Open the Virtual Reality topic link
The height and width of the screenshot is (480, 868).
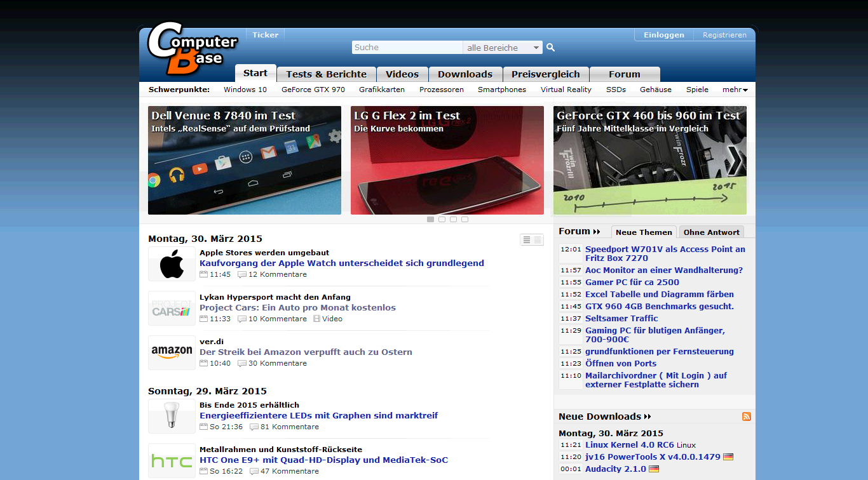click(566, 90)
